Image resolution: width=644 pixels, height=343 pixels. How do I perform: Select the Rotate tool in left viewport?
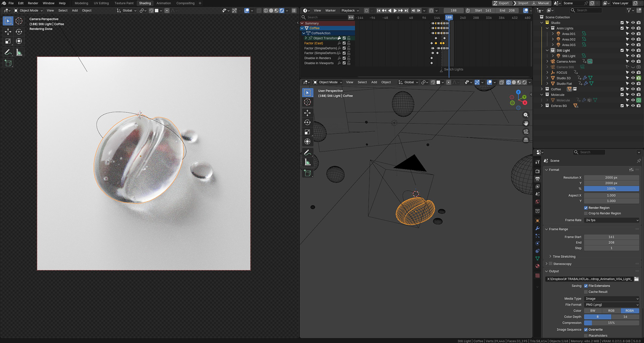point(19,32)
